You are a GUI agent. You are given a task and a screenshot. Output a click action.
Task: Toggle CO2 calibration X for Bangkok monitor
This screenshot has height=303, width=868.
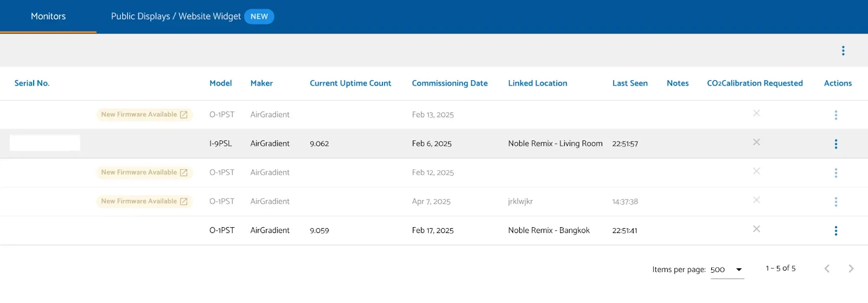(x=756, y=229)
